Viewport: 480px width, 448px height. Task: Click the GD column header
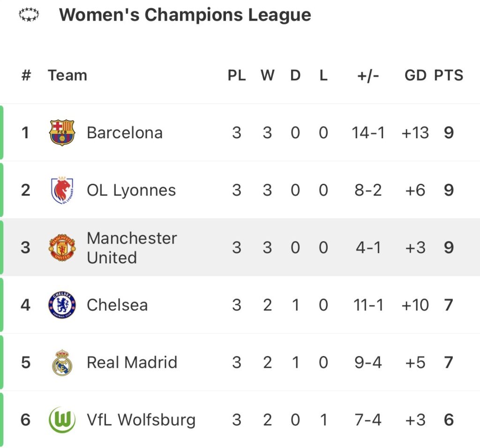click(x=415, y=75)
